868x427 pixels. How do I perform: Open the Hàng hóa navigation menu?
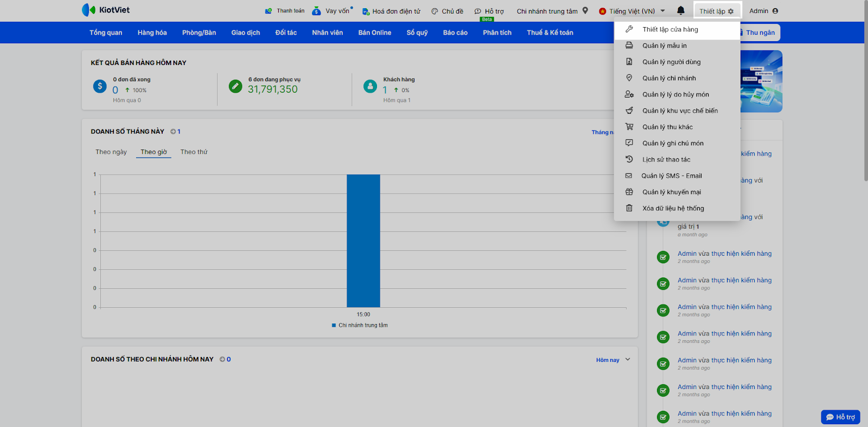(152, 33)
